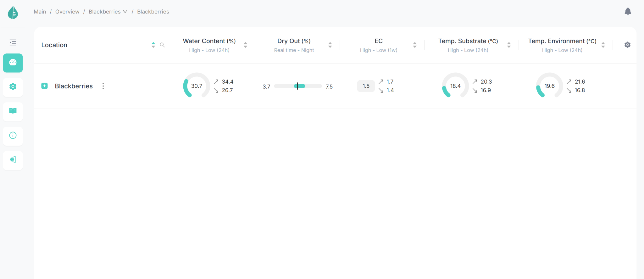This screenshot has width=644, height=279.
Task: Open the dashboard gauge sidebar icon
Action: [x=13, y=63]
